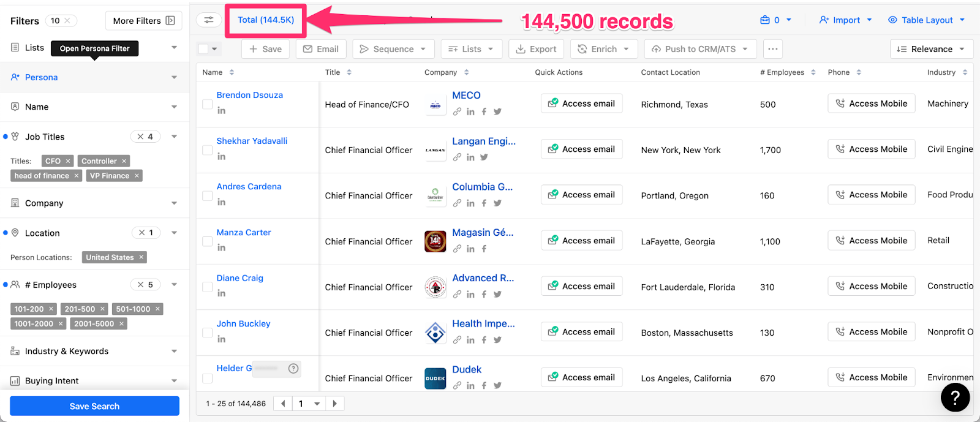Remove the VP Finance filter chip

[137, 176]
